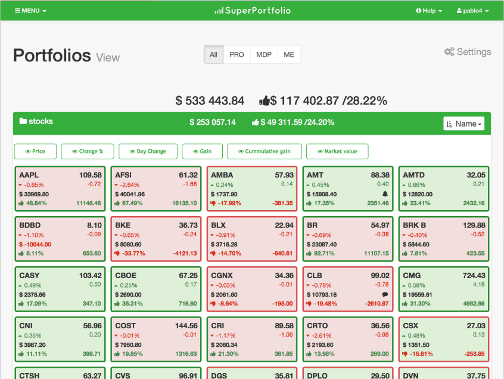The height and width of the screenshot is (379, 504).
Task: Click the Portfolios page heading
Action: click(52, 55)
